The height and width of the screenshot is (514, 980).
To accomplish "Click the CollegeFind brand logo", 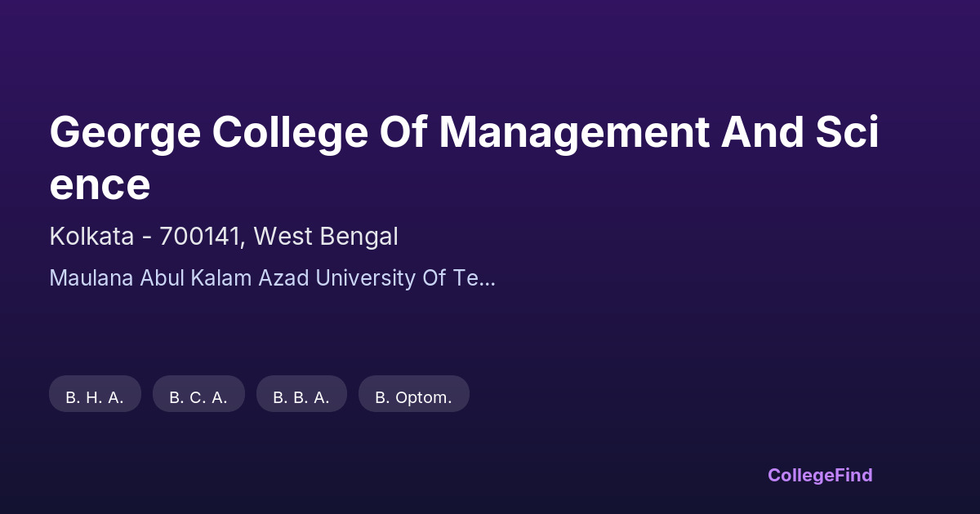I will (819, 475).
